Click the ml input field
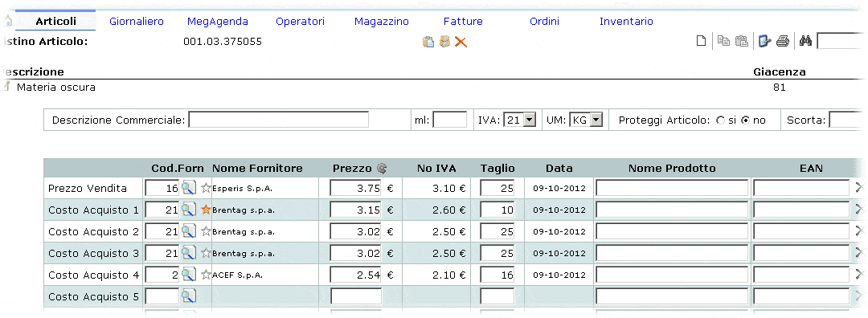The image size is (868, 318). pos(449,120)
